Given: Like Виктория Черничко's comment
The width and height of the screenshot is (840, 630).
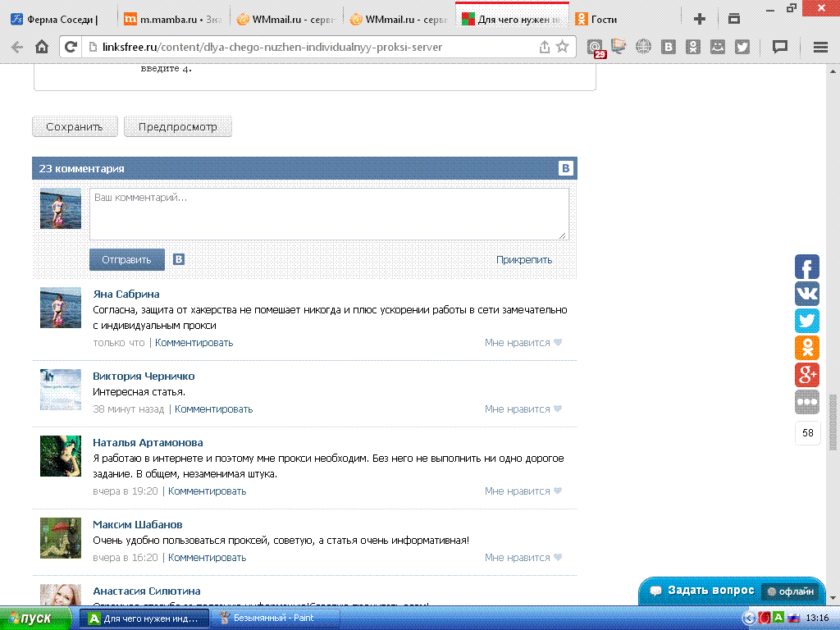Looking at the screenshot, I should [523, 409].
